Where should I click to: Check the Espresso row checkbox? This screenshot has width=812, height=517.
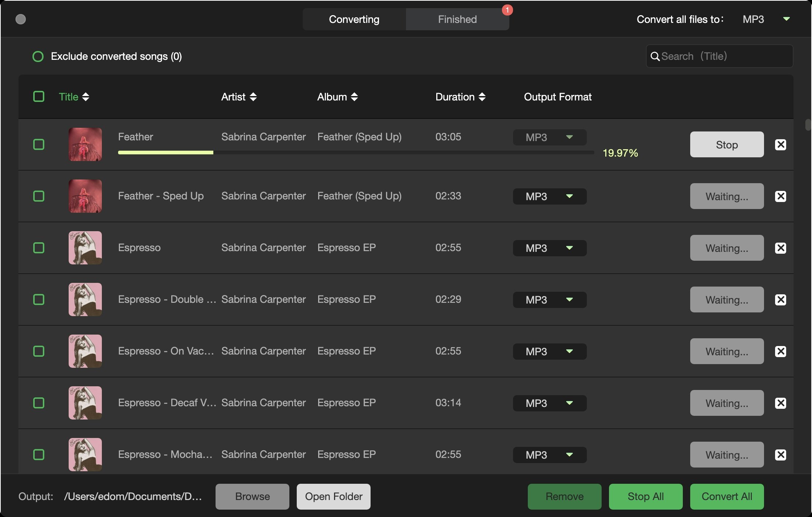[x=39, y=248]
